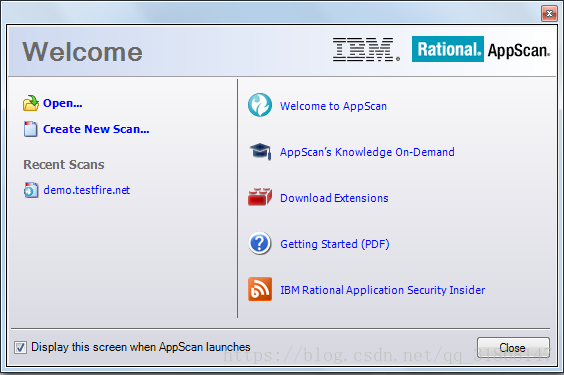
Task: Click the orange RSS feed icon
Action: click(x=260, y=289)
